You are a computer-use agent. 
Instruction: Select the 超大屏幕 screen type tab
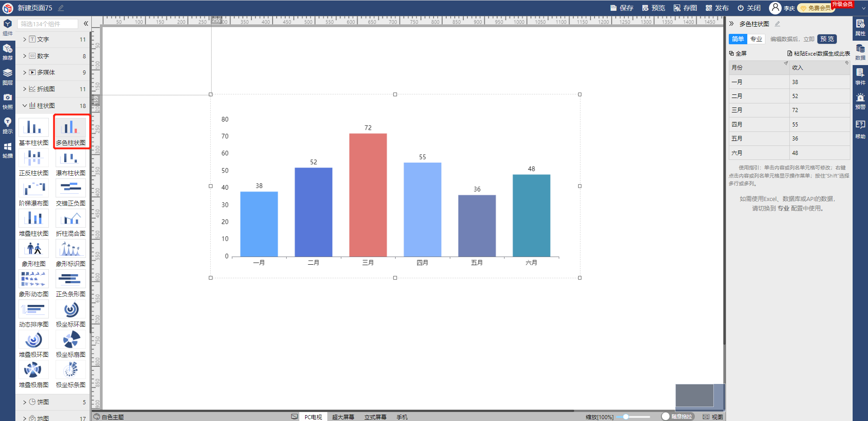[343, 417]
